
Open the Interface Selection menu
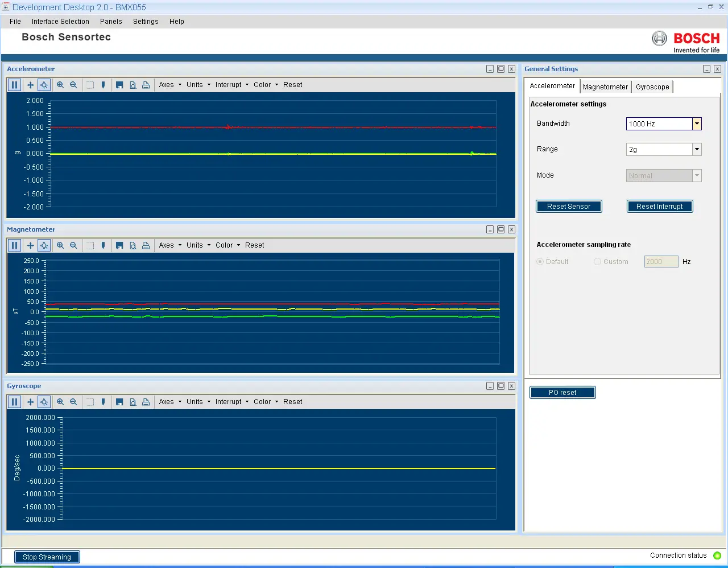pos(60,22)
